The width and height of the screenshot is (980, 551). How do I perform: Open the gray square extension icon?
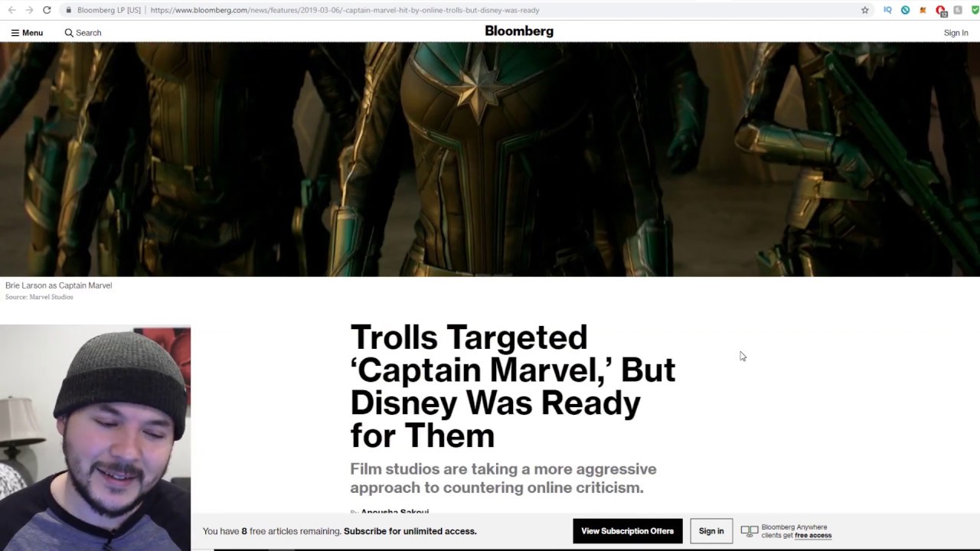(958, 10)
